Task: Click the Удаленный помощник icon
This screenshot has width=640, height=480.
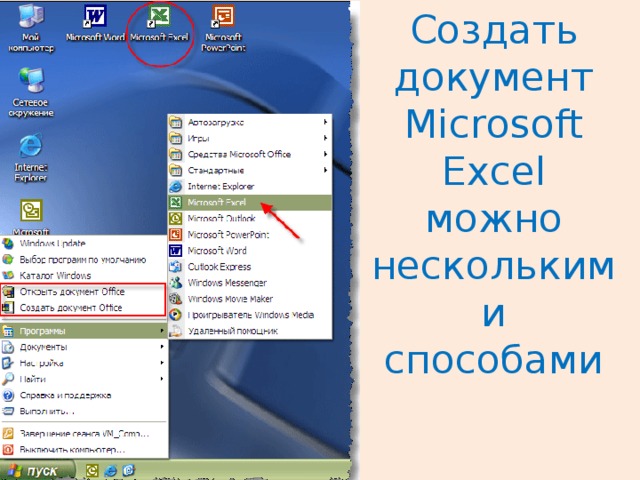Action: pos(176,331)
